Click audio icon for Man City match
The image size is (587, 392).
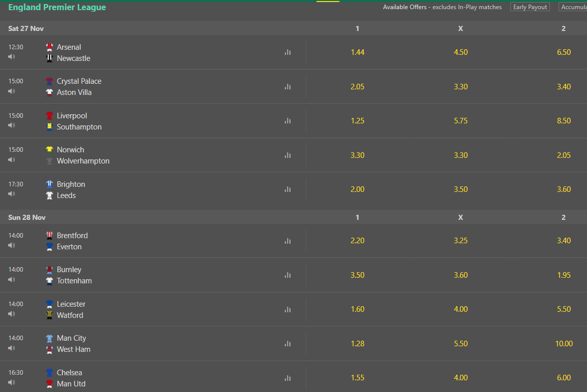(12, 348)
